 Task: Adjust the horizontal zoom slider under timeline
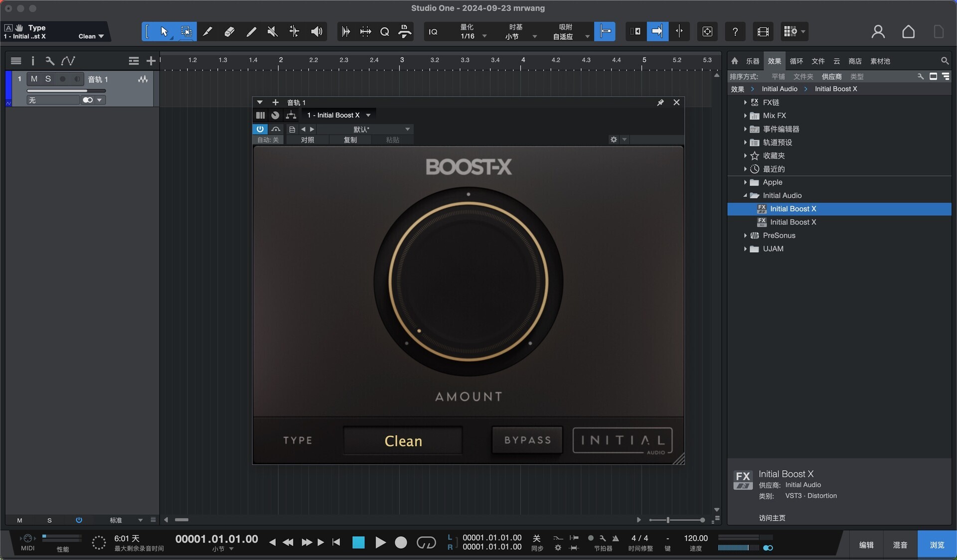pyautogui.click(x=677, y=520)
